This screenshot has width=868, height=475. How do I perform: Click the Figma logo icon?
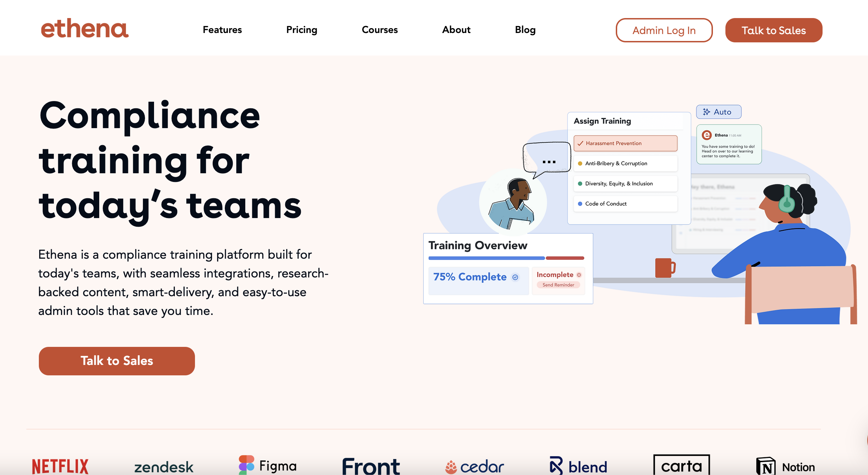[x=247, y=465]
